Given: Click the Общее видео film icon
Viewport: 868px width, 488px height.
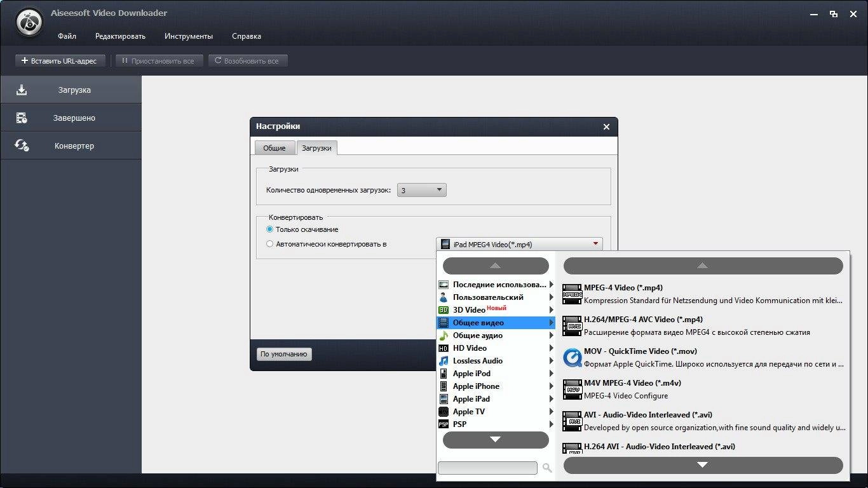Looking at the screenshot, I should (x=444, y=323).
